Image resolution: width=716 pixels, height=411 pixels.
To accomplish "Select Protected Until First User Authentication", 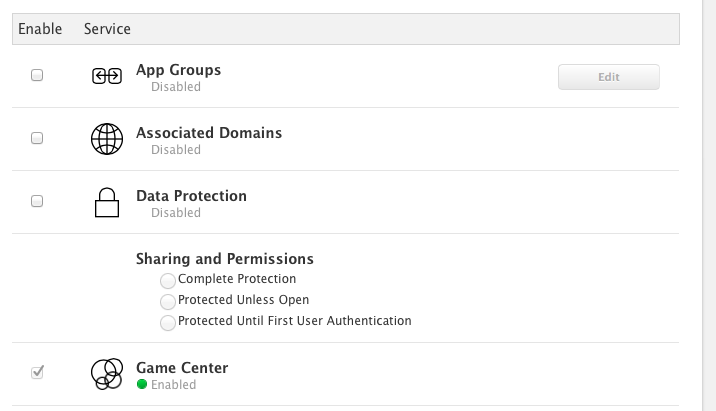I will coord(167,323).
